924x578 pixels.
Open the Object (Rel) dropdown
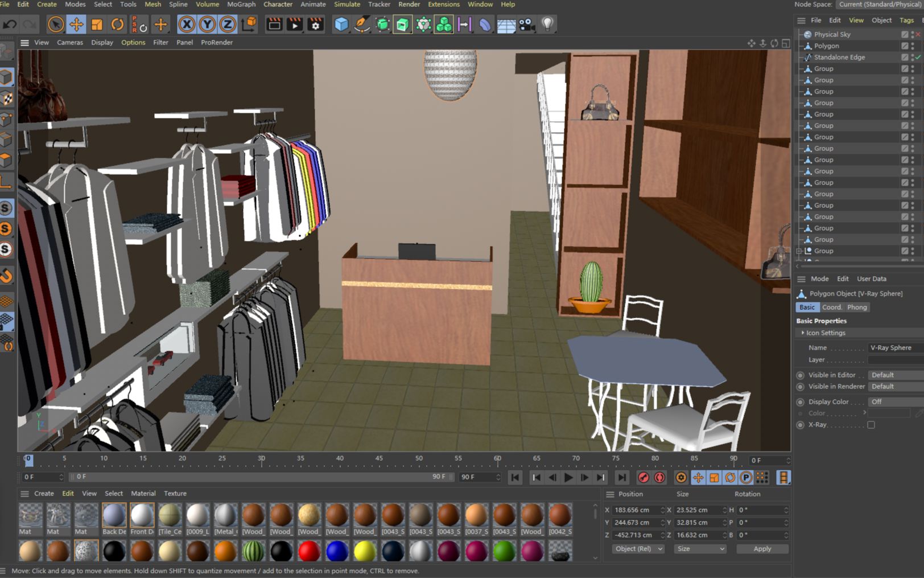637,548
